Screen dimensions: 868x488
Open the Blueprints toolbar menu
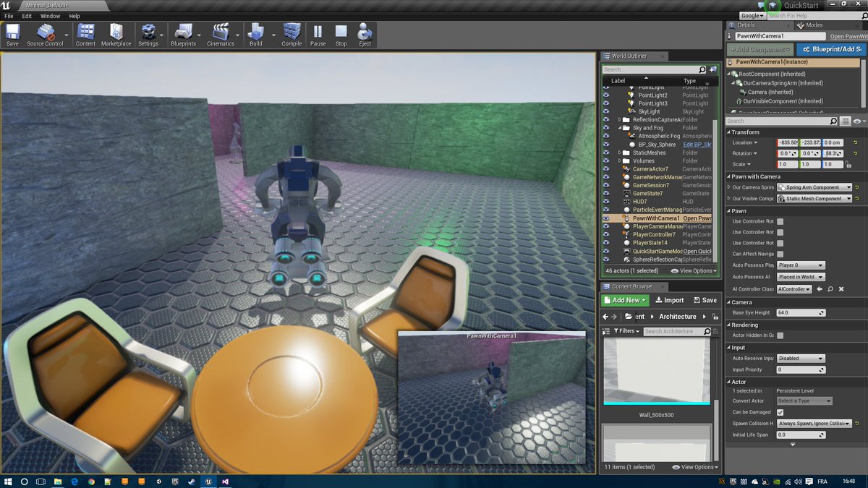pos(183,35)
